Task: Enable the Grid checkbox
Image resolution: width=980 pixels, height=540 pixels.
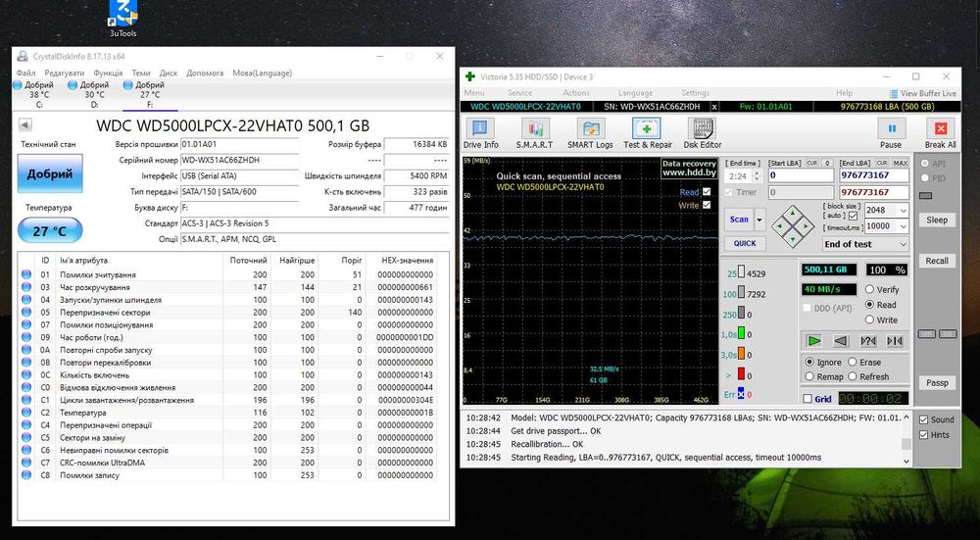Action: 808,399
